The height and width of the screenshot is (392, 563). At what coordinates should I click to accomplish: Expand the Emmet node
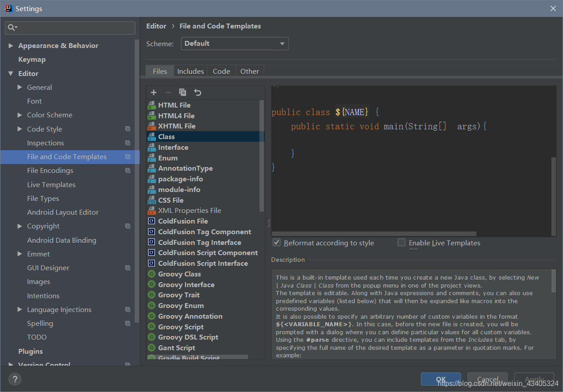click(20, 254)
